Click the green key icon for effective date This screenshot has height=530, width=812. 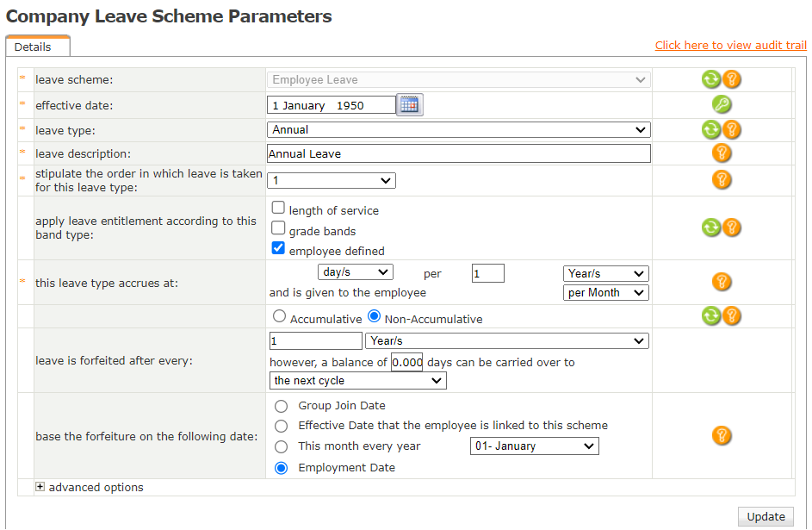pyautogui.click(x=722, y=105)
